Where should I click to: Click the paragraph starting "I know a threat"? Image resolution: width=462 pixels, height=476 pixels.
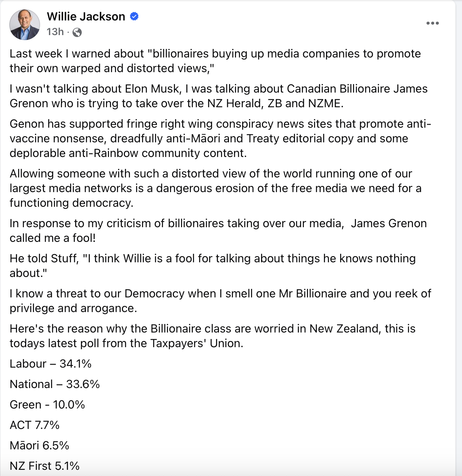point(220,301)
